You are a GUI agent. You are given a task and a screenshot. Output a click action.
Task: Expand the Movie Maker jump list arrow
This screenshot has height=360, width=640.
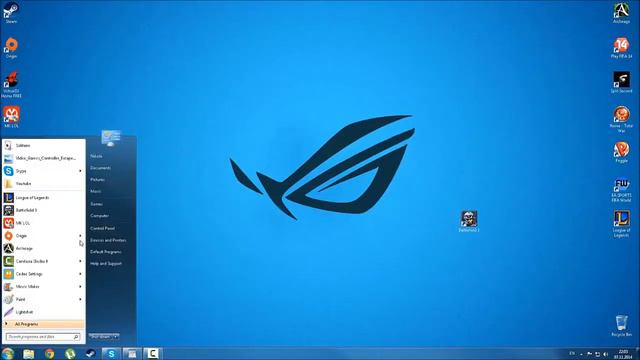80,287
